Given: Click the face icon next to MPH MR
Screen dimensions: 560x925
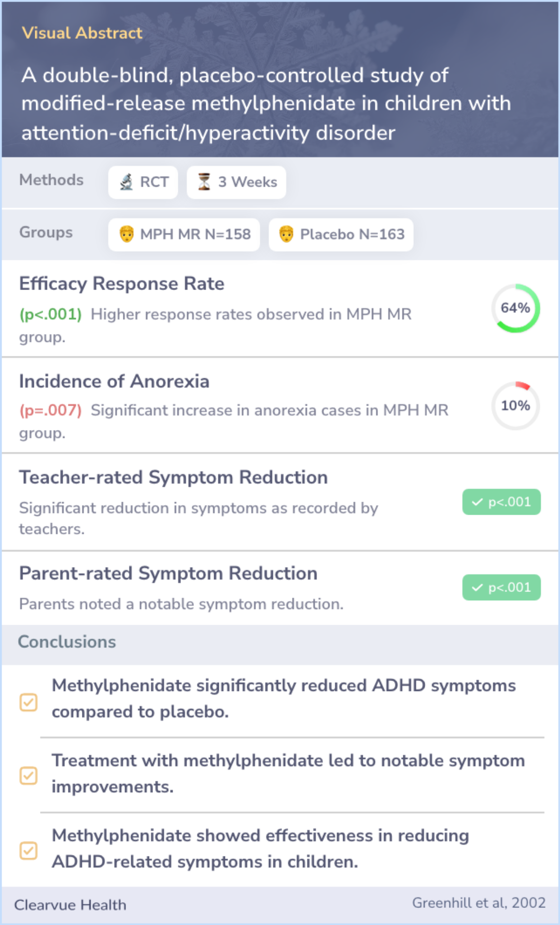Looking at the screenshot, I should (x=127, y=234).
